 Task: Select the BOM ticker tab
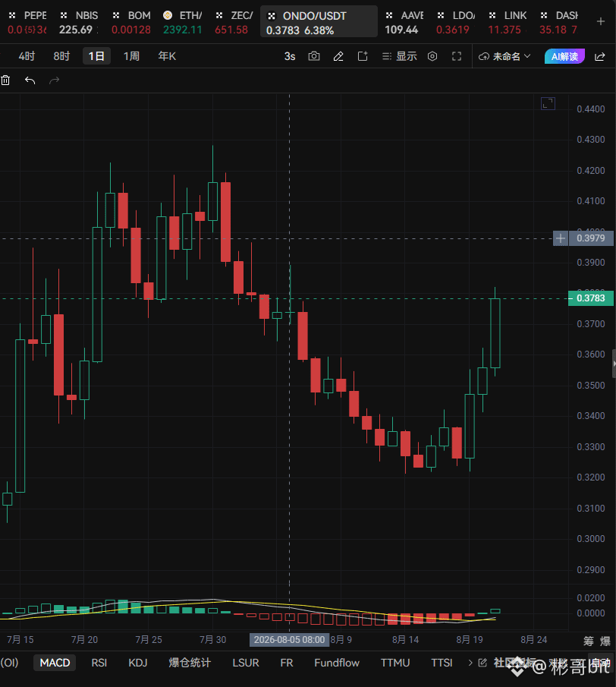131,22
